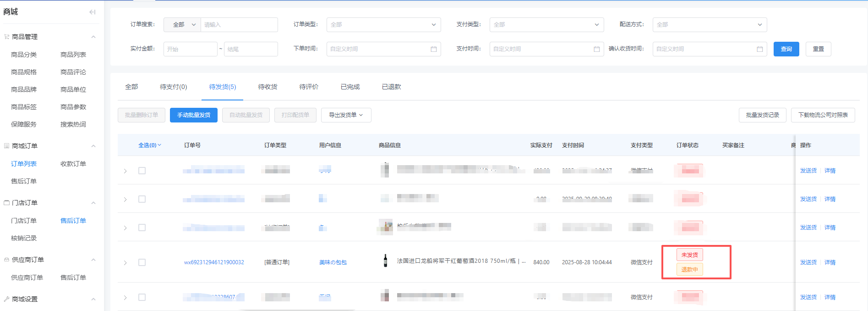Click the blue 查询 button

point(786,49)
